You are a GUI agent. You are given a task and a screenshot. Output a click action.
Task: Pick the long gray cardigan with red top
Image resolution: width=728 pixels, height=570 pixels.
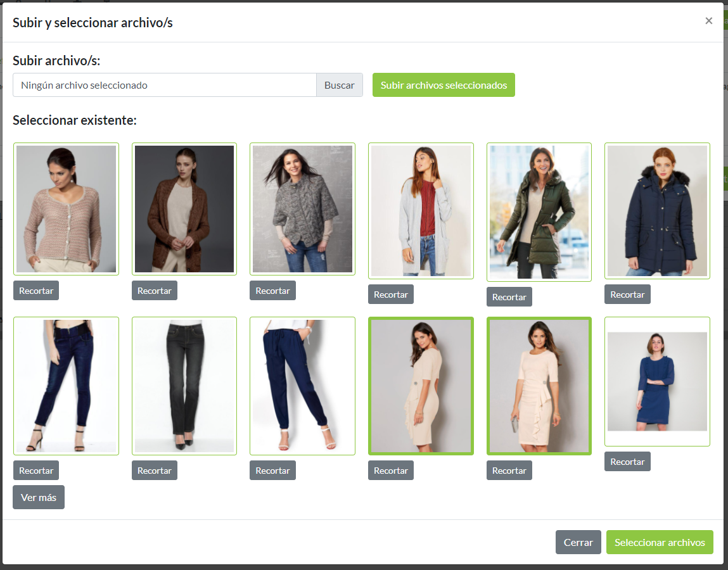click(x=421, y=211)
